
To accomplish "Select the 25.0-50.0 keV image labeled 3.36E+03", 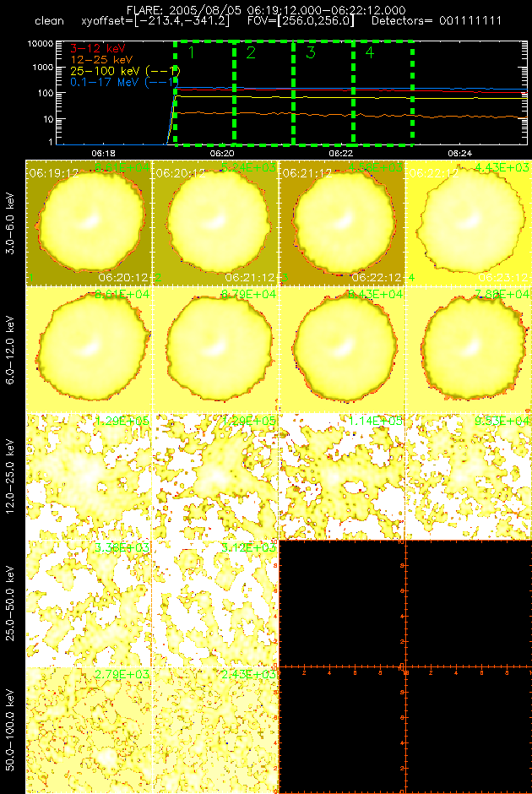I will (x=89, y=602).
